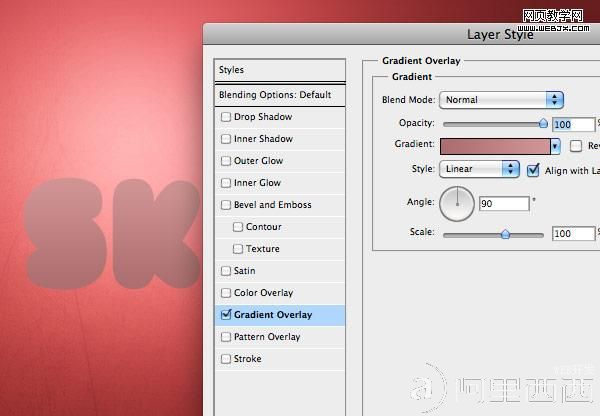Select the Inner Shadow style label
This screenshot has width=600, height=416.
263,139
